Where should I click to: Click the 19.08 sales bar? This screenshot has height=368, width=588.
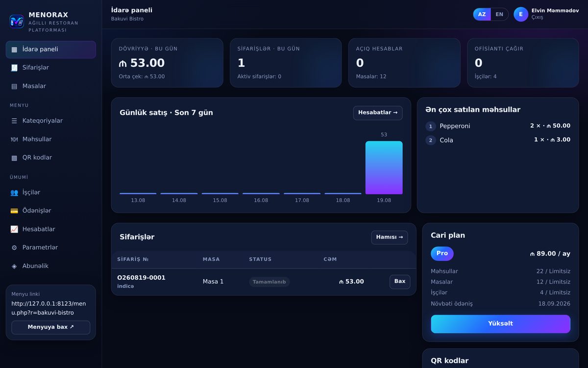click(384, 168)
